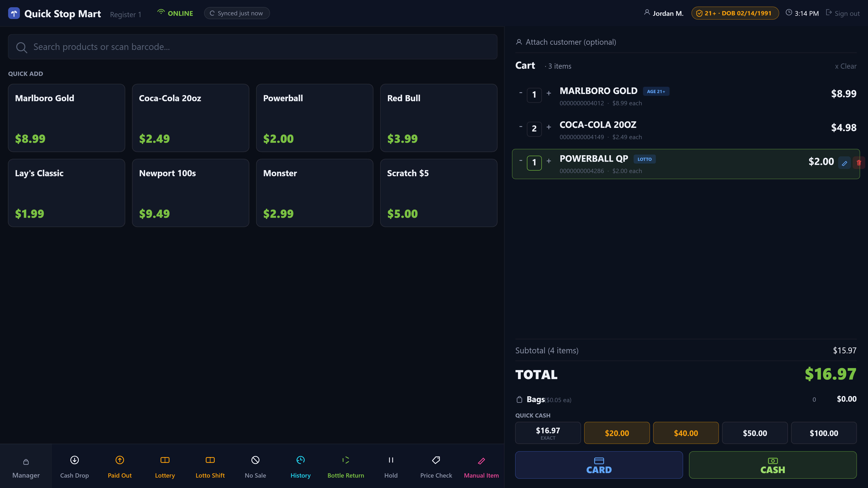The height and width of the screenshot is (488, 868).
Task: Click the LOTTO tag on Powerball QP
Action: click(644, 159)
